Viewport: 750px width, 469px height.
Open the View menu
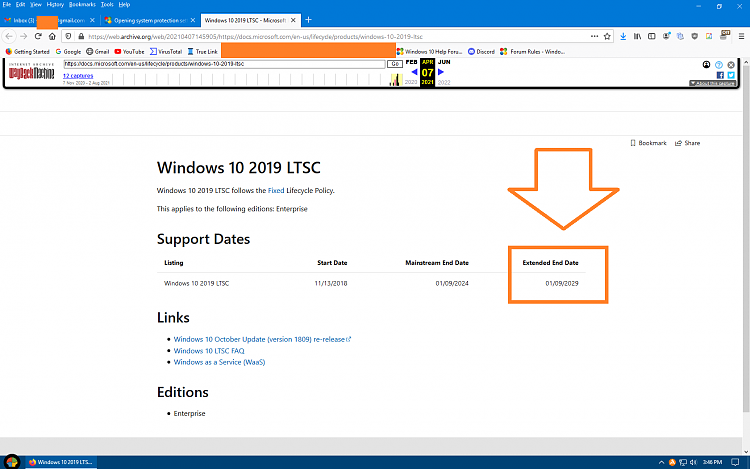[36, 4]
